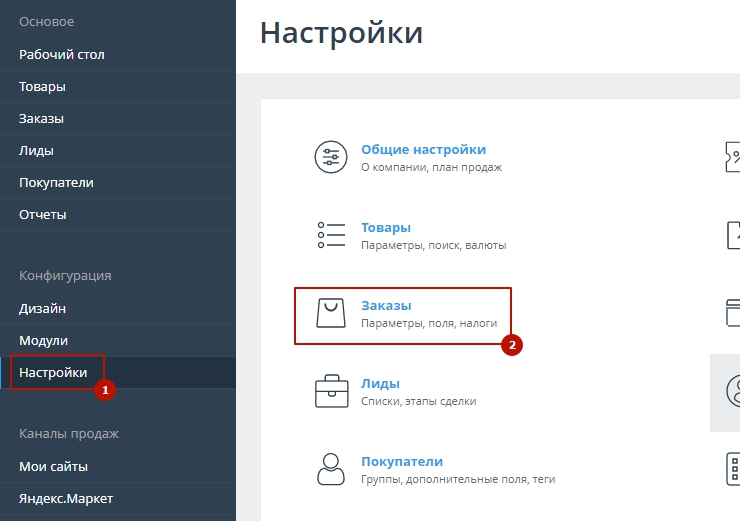Screen dimensions: 740x521
Task: Open Отчеты from the sidebar
Action: coord(43,214)
